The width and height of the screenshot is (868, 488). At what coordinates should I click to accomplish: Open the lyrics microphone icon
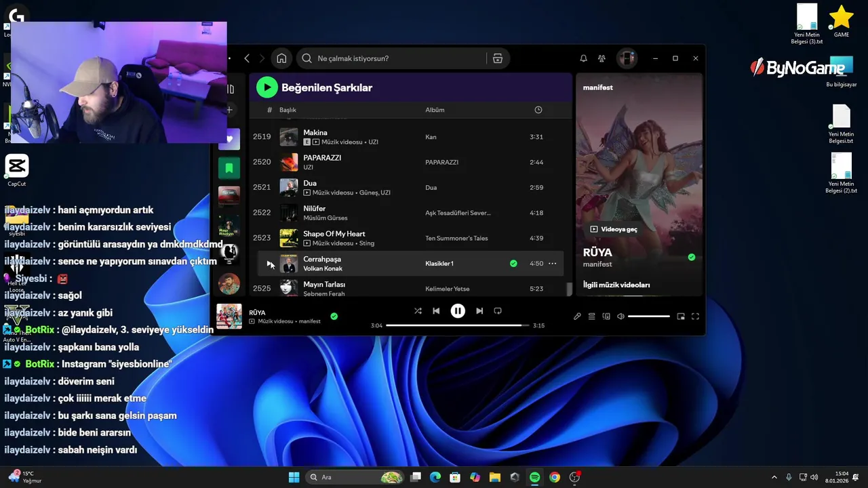pos(577,316)
